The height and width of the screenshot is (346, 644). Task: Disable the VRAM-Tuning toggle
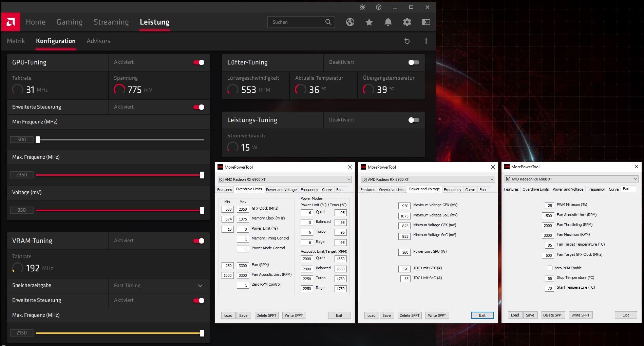199,241
